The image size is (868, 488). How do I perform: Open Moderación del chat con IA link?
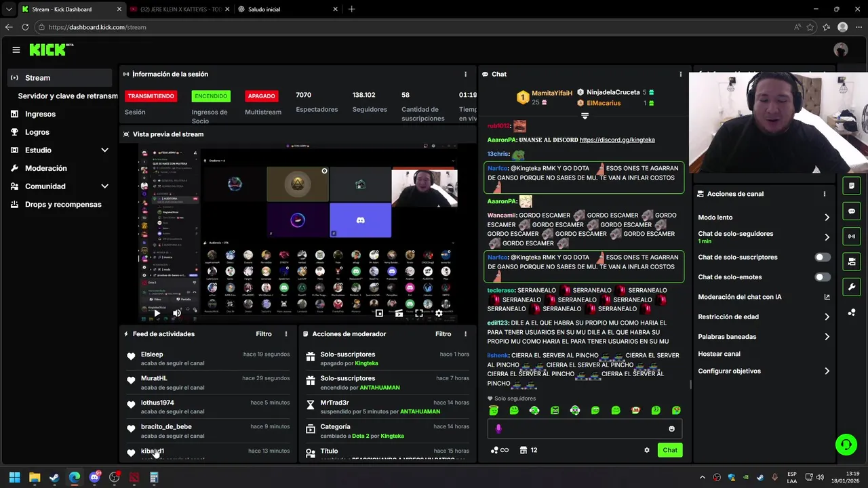[x=764, y=297]
